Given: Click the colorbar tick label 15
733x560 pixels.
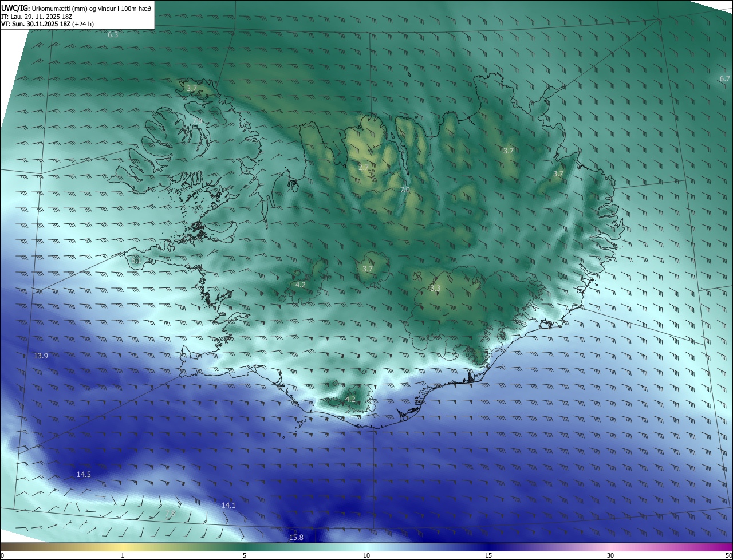Looking at the screenshot, I should tap(488, 555).
